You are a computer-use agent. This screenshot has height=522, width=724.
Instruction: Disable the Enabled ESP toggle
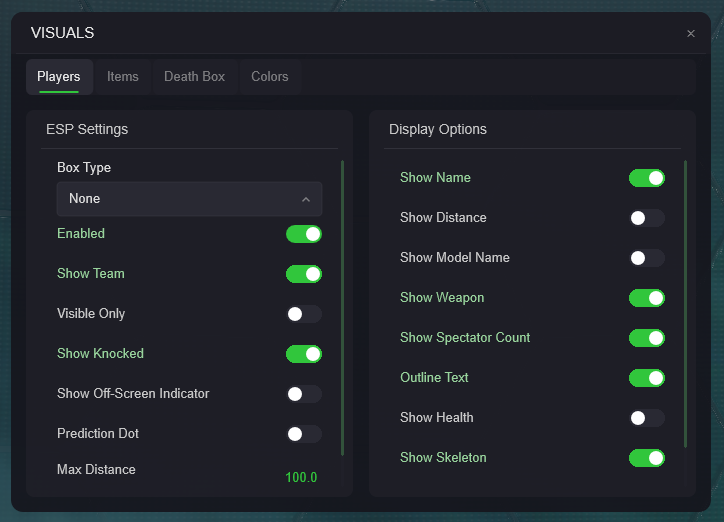[304, 234]
